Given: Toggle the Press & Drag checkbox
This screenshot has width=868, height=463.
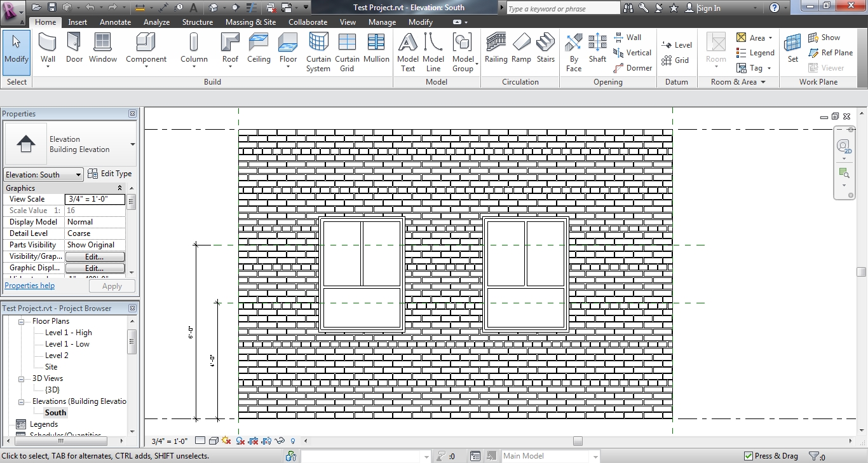Looking at the screenshot, I should tap(749, 456).
